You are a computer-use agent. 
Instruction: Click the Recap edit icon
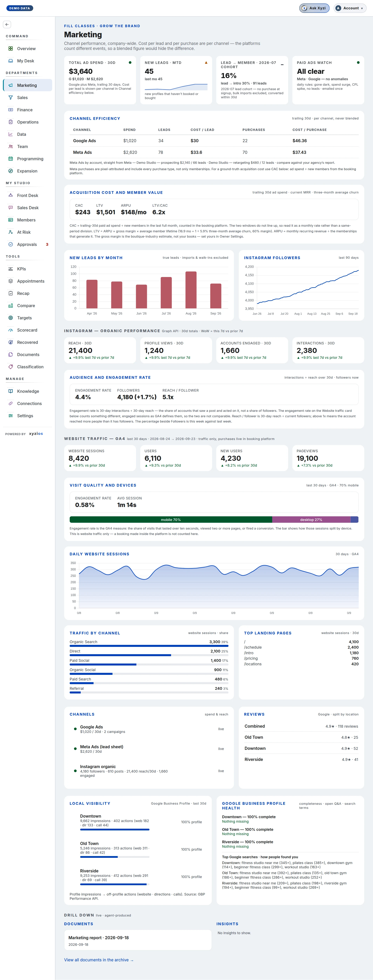(x=11, y=293)
